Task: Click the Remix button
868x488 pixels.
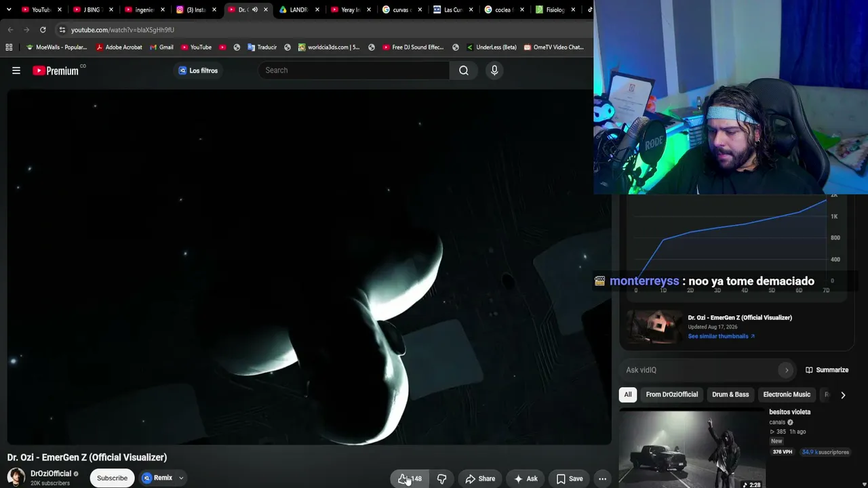Action: pyautogui.click(x=158, y=478)
